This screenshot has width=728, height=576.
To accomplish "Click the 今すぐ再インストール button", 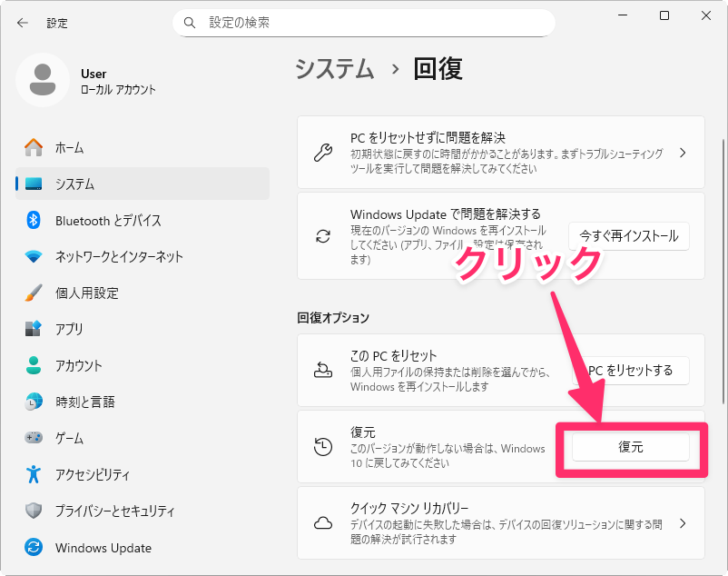I will tap(629, 236).
